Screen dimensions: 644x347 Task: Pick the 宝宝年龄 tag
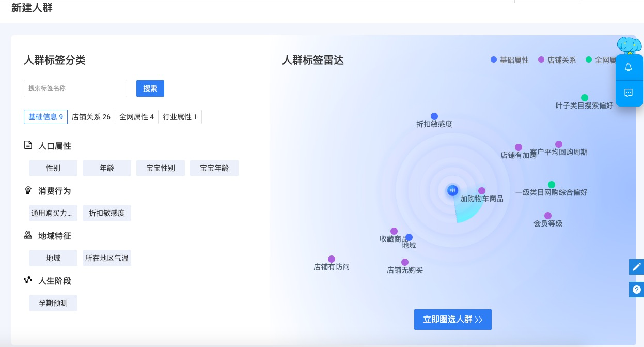214,168
